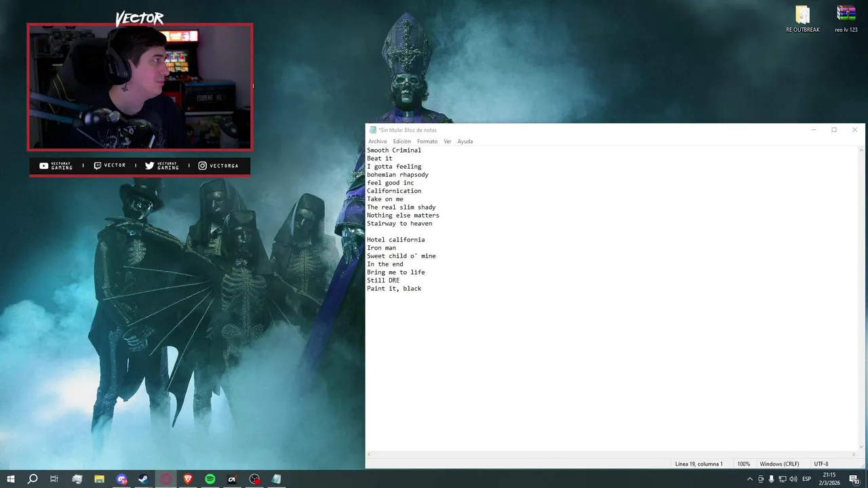Open File Explorer from the taskbar
868x488 pixels.
pyautogui.click(x=99, y=479)
